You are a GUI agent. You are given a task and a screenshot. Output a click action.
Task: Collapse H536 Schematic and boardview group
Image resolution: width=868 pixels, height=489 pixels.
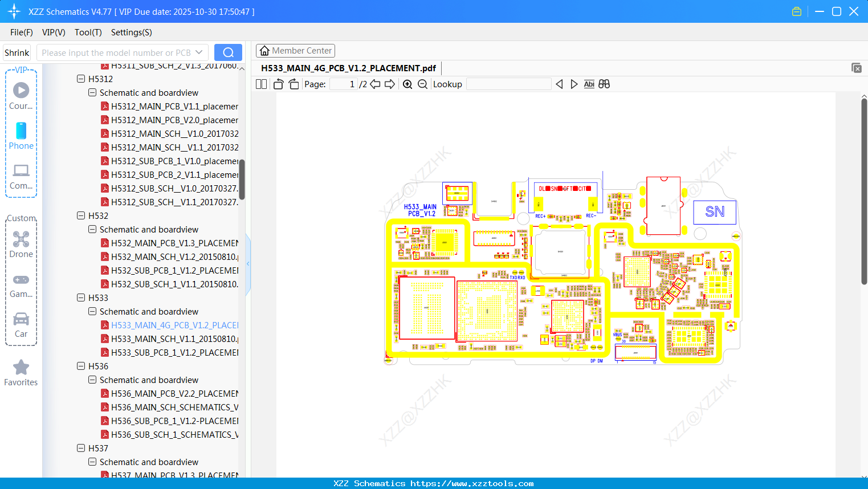coord(92,380)
